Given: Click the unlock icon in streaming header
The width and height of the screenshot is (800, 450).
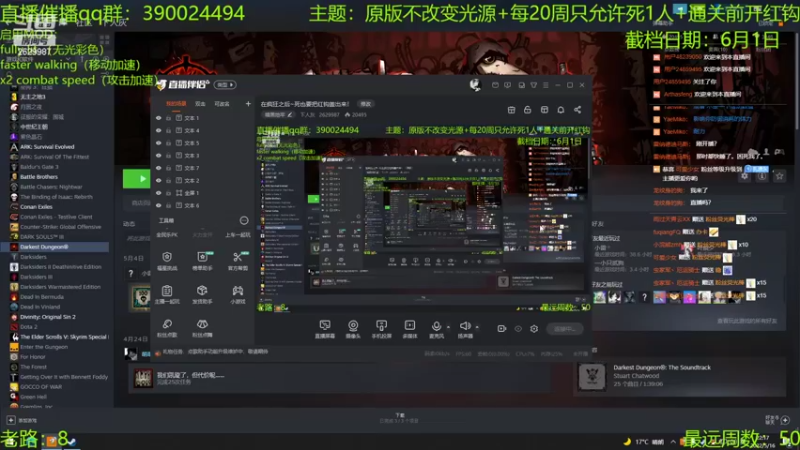Looking at the screenshot, I should point(528,110).
